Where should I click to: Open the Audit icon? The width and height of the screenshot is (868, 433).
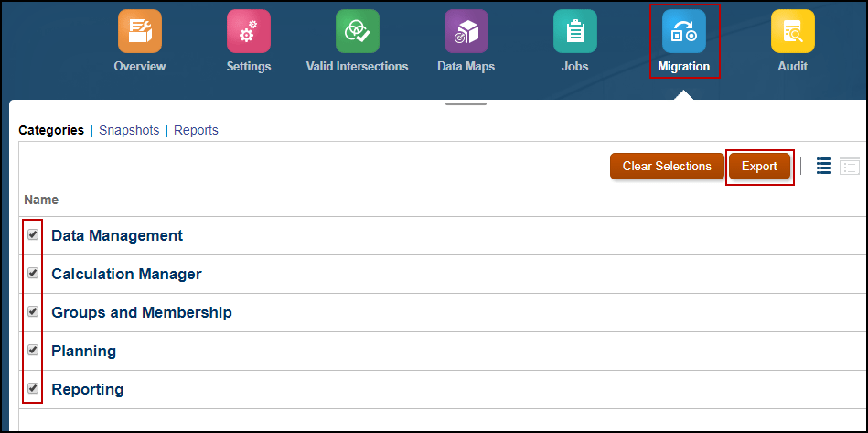[x=793, y=31]
